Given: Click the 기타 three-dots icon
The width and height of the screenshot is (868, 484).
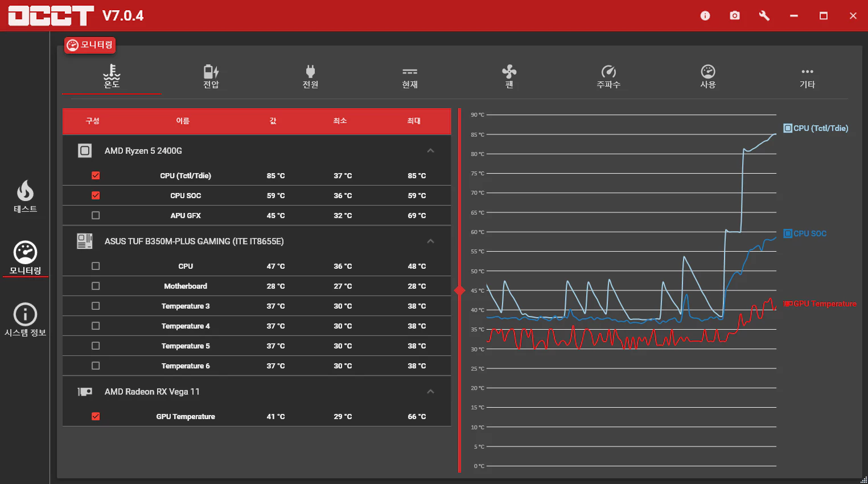Looking at the screenshot, I should (x=807, y=72).
